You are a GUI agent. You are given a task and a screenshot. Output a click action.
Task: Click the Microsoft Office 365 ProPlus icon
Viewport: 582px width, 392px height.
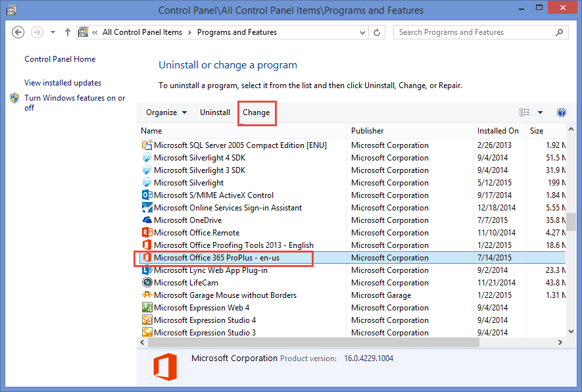147,257
